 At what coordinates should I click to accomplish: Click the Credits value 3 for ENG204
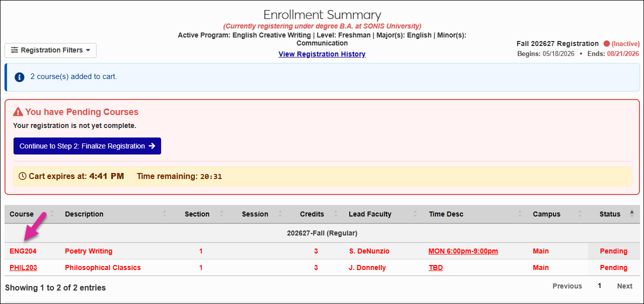[316, 251]
